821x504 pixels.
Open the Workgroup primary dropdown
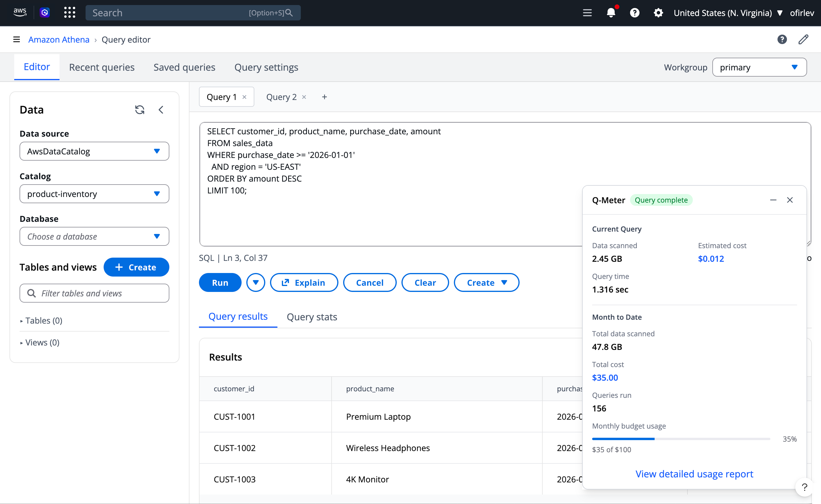tap(759, 67)
